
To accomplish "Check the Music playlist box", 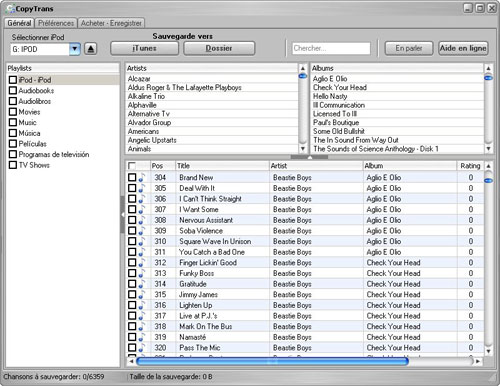I will pos(13,122).
